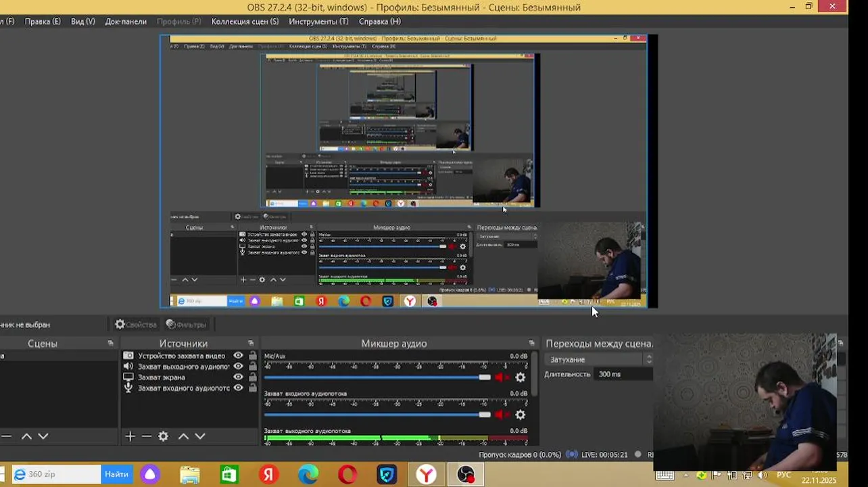Click the Свойства gear button

point(136,325)
